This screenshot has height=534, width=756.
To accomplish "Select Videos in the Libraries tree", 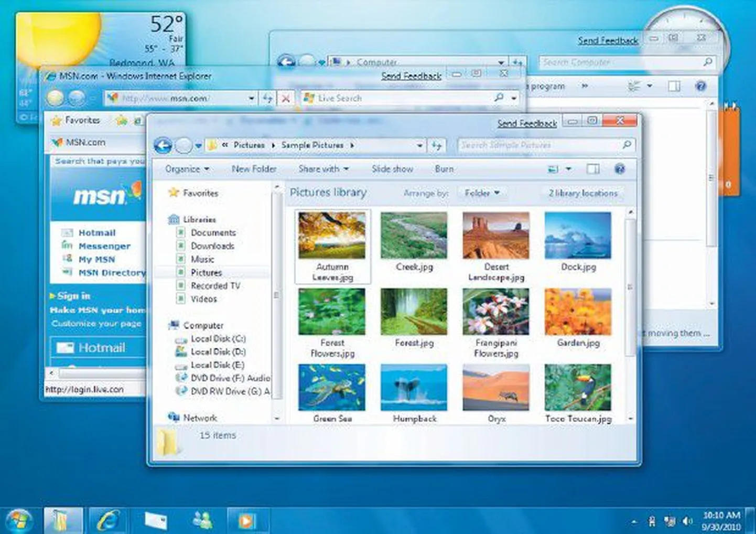I will (203, 299).
